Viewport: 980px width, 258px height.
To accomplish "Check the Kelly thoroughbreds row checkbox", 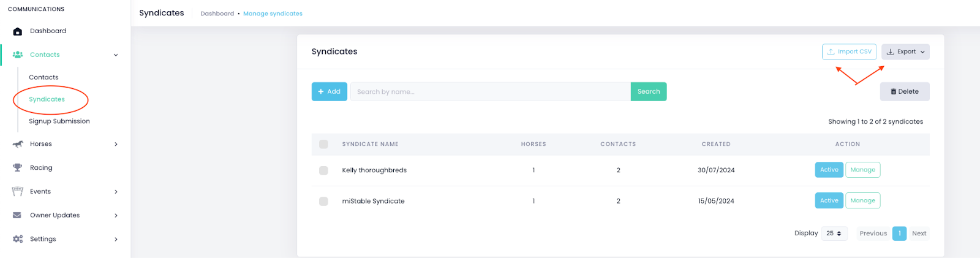I will (x=323, y=170).
